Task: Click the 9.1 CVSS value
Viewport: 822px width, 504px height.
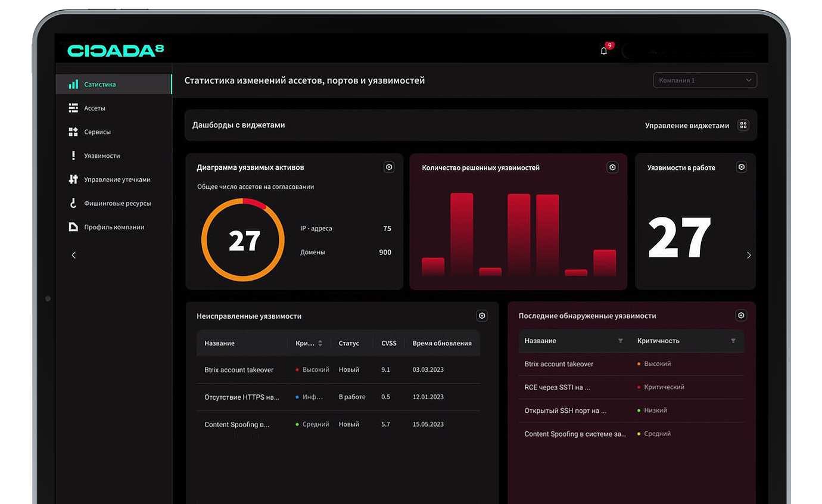Action: coord(385,370)
